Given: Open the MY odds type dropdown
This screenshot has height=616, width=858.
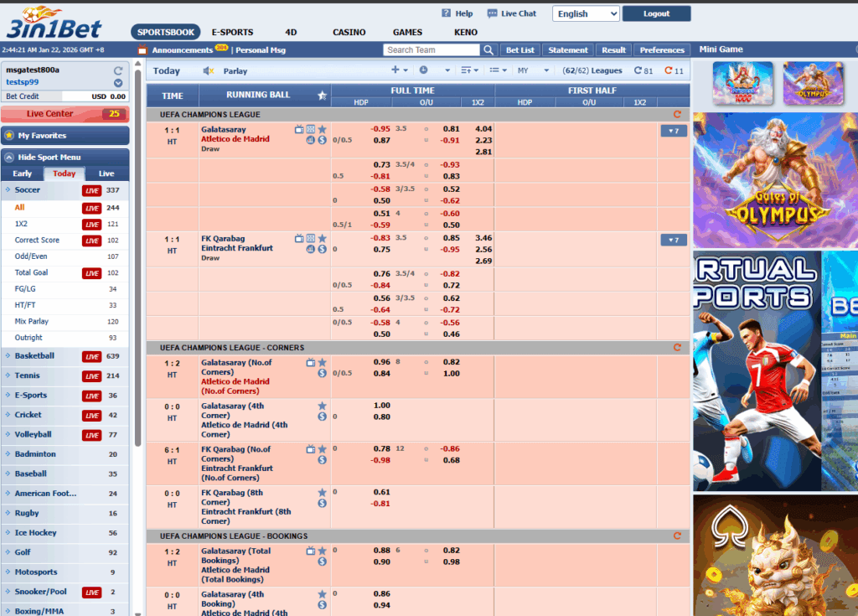Looking at the screenshot, I should pyautogui.click(x=534, y=71).
